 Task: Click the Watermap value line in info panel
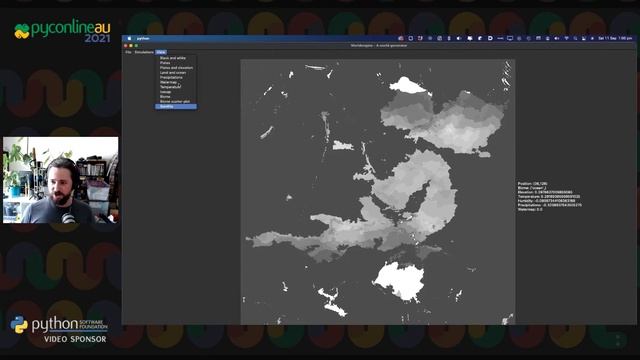pos(530,209)
